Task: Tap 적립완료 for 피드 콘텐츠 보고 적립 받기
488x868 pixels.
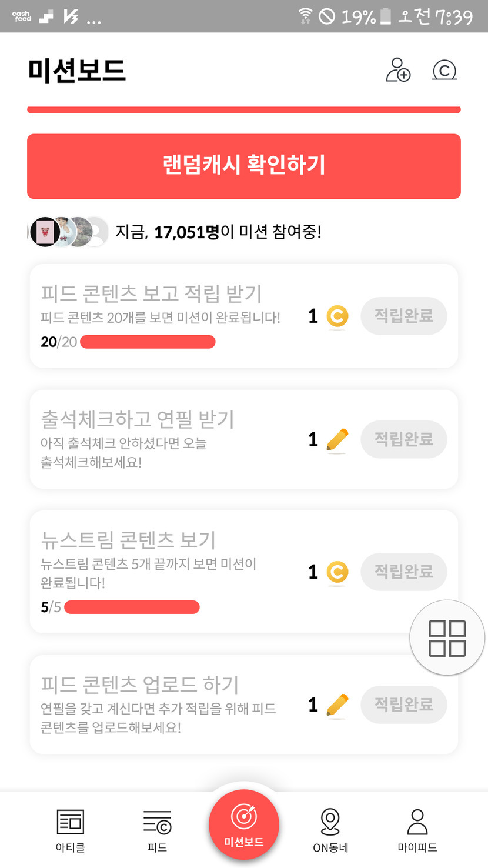Action: click(404, 316)
